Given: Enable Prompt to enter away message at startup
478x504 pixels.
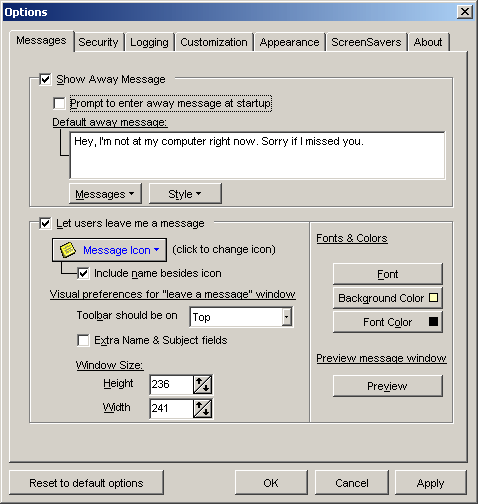Looking at the screenshot, I should click(x=59, y=103).
